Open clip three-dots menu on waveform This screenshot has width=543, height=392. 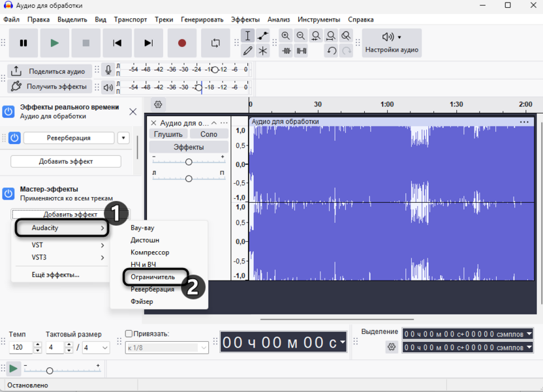click(x=524, y=122)
